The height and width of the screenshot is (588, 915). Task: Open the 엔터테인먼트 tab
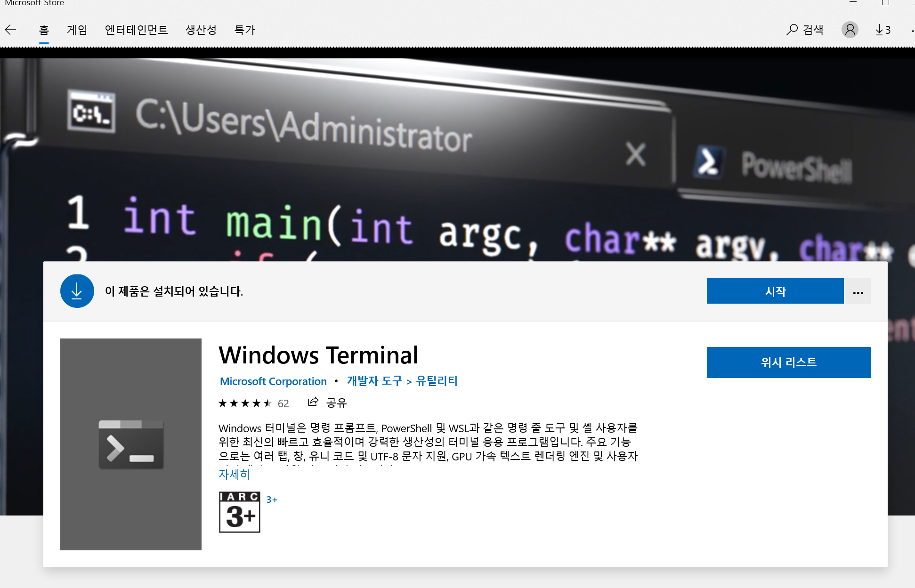click(136, 30)
